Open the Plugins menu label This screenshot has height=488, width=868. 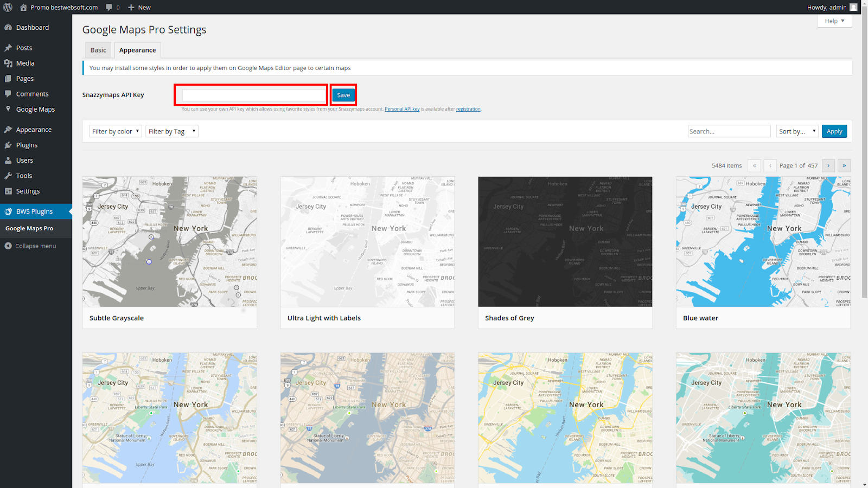(x=27, y=145)
